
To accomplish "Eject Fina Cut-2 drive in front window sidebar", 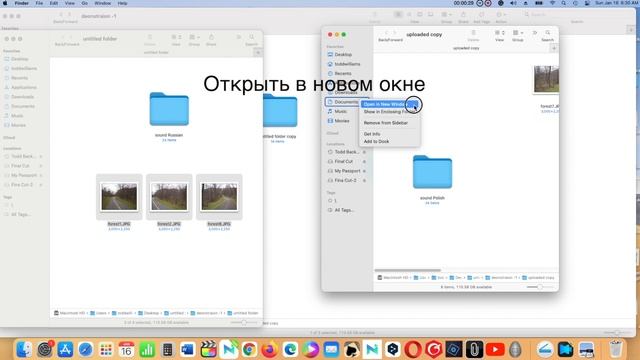I will 364,180.
